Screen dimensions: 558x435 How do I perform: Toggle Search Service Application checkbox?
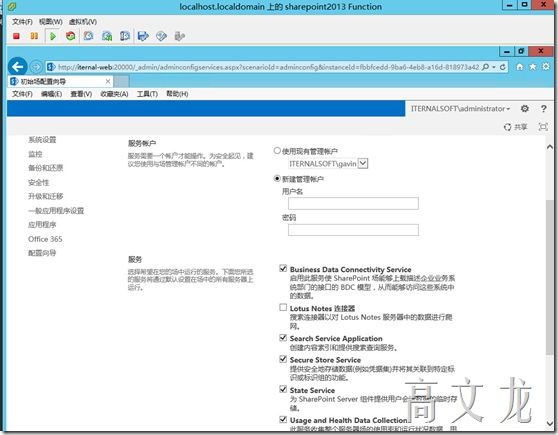pos(283,337)
